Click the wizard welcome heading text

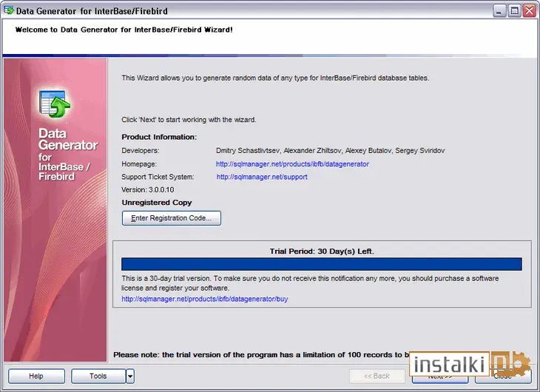[124, 30]
